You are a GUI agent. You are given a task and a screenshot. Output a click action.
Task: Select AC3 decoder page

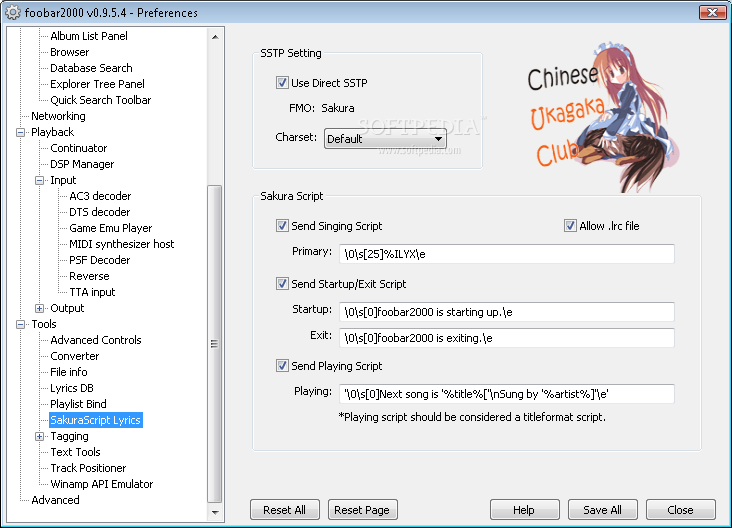100,196
